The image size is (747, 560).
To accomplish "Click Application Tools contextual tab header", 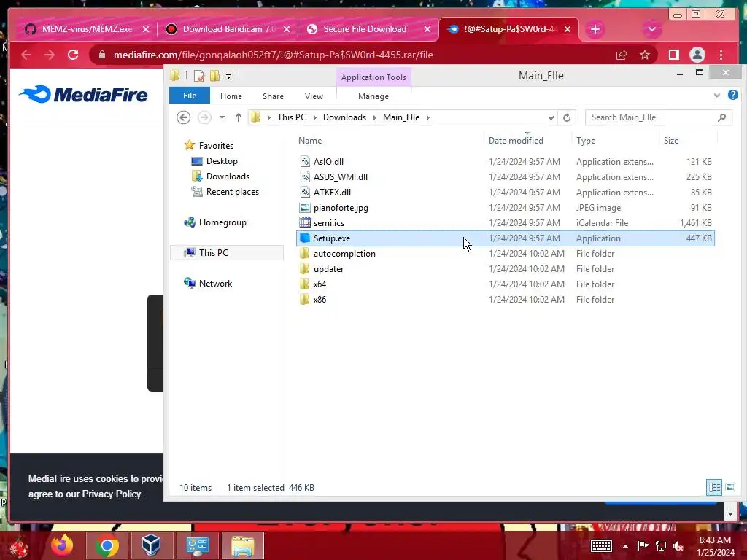I will pyautogui.click(x=373, y=77).
